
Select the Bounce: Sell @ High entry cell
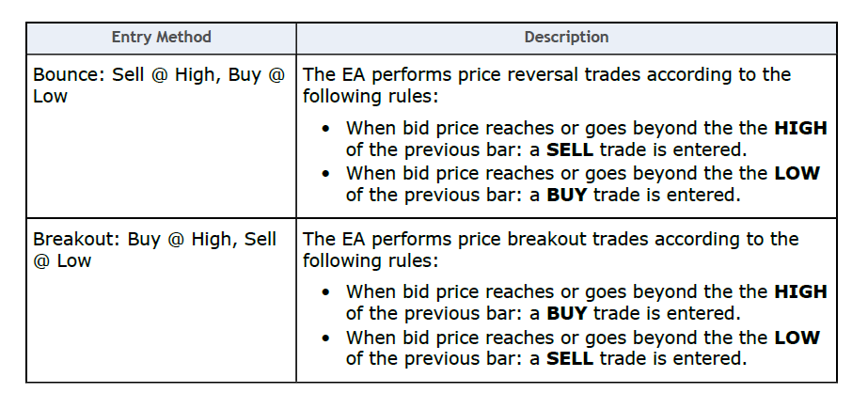161,136
